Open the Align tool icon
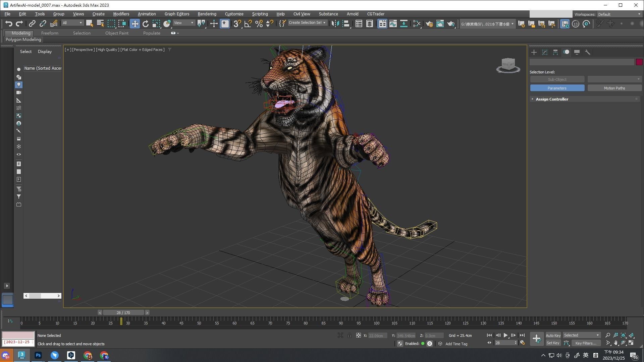The image size is (644, 362). coord(346,23)
